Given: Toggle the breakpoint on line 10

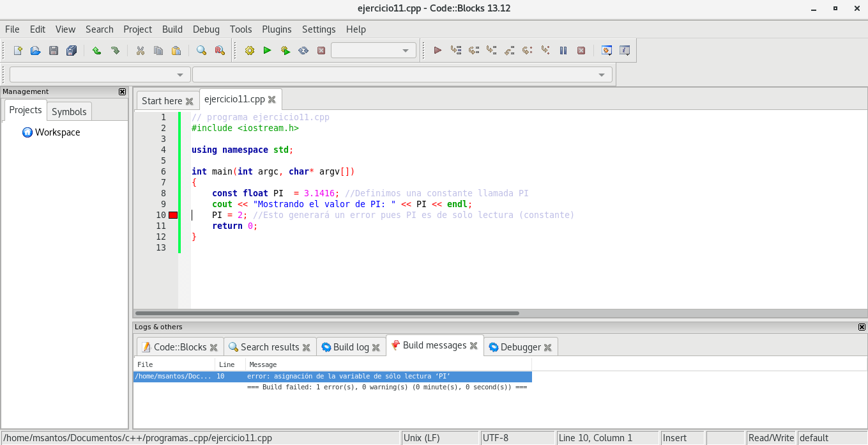Looking at the screenshot, I should [173, 215].
